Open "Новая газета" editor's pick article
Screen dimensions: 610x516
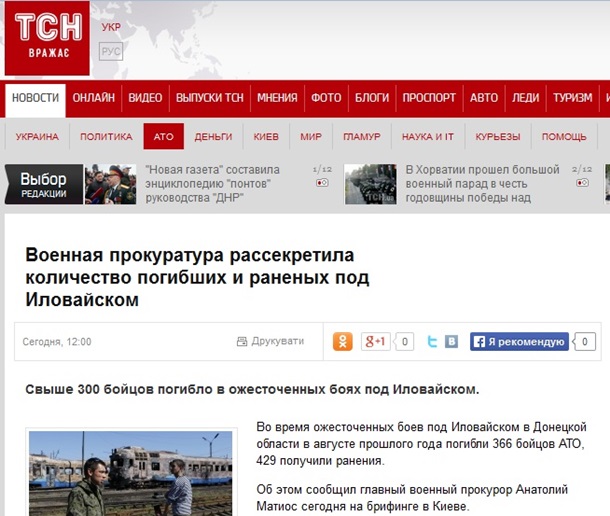pos(212,184)
